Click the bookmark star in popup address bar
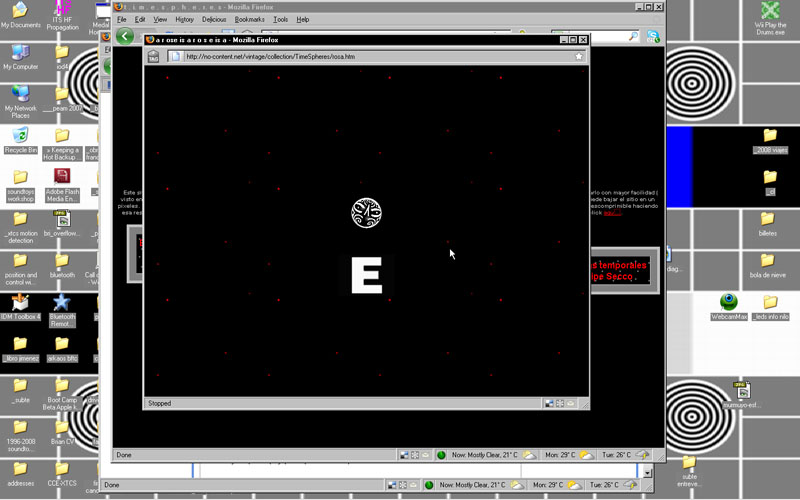 [579, 57]
